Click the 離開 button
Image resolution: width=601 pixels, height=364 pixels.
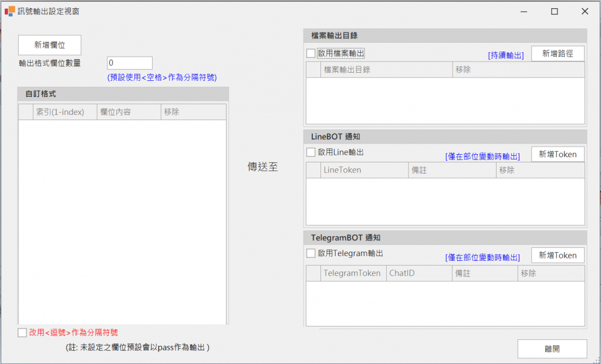point(552,349)
